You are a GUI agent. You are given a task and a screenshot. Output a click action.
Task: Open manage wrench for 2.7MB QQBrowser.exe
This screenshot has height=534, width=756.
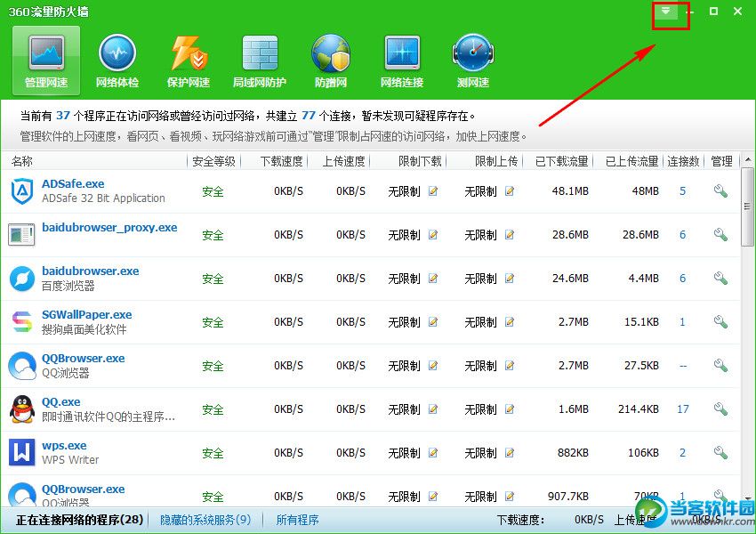click(x=720, y=366)
